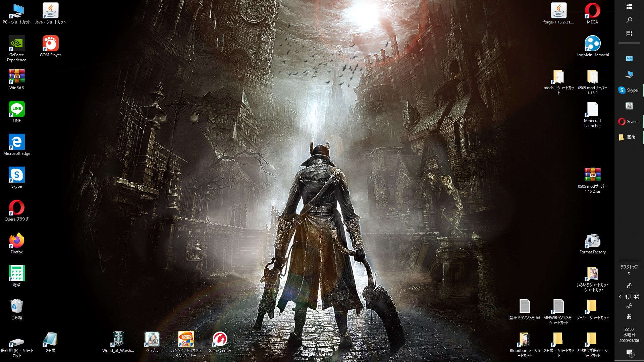Select the Minecraft Launcher icon
The width and height of the screenshot is (644, 362).
pos(592,115)
